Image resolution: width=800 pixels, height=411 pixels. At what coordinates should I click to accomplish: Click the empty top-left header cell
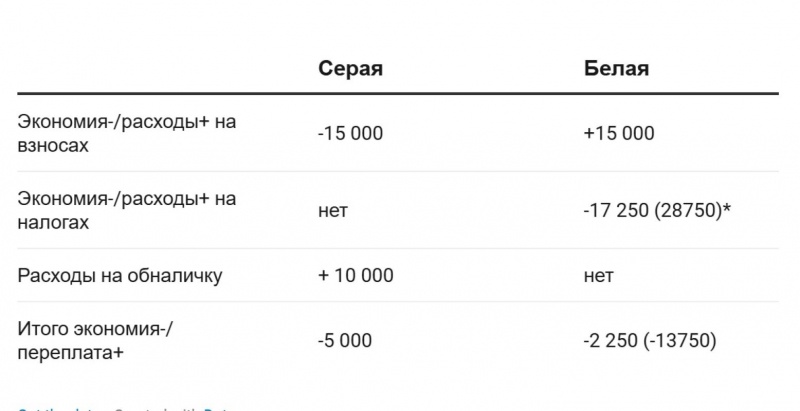pyautogui.click(x=150, y=69)
